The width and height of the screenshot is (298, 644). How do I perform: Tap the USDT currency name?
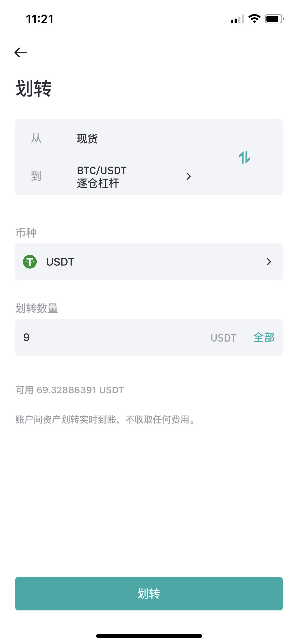(60, 262)
